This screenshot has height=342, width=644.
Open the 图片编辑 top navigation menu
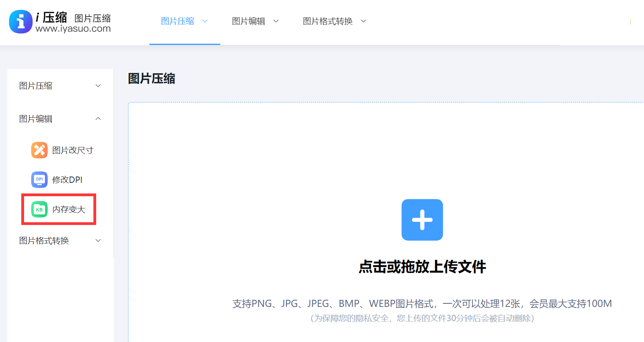point(248,21)
